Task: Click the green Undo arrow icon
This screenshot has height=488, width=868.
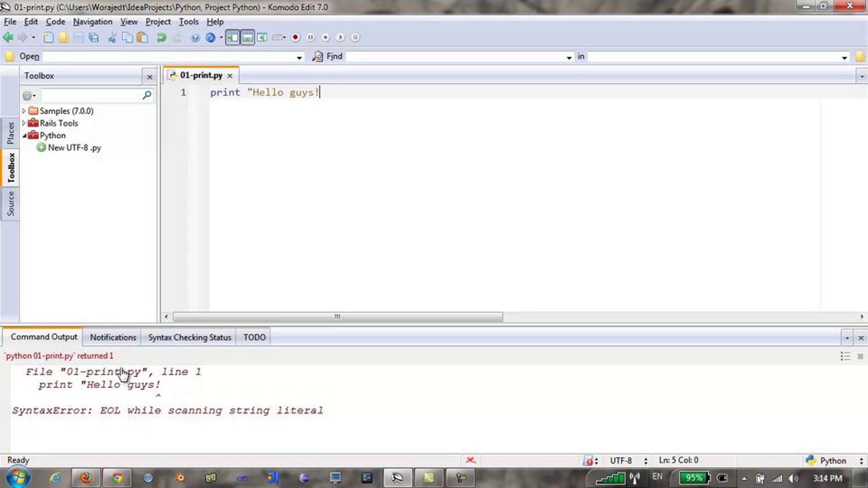Action: (161, 37)
